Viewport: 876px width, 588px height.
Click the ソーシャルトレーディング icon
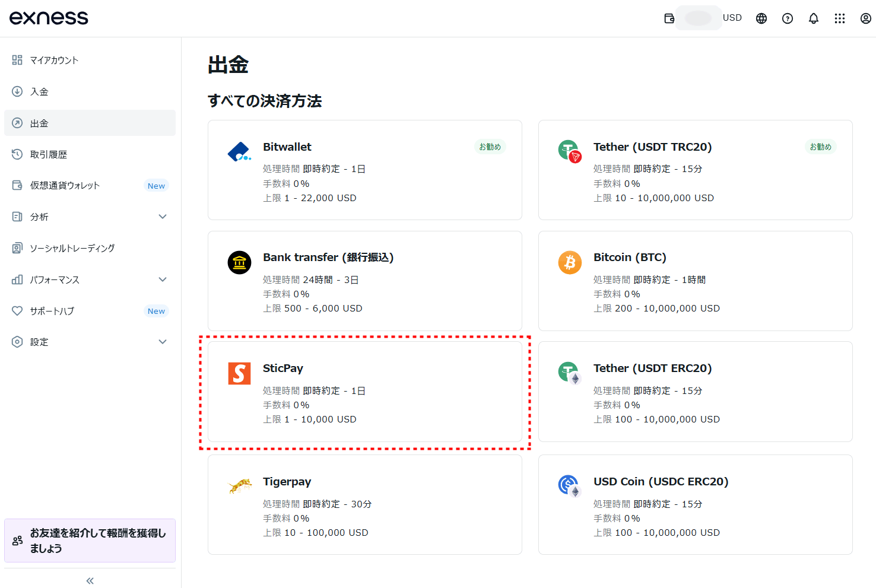(x=17, y=248)
